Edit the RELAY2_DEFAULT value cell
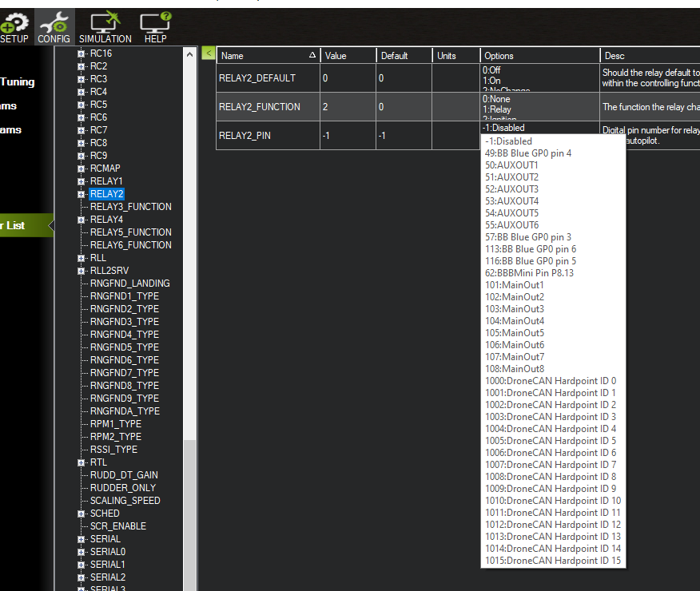The width and height of the screenshot is (700, 591). [347, 78]
